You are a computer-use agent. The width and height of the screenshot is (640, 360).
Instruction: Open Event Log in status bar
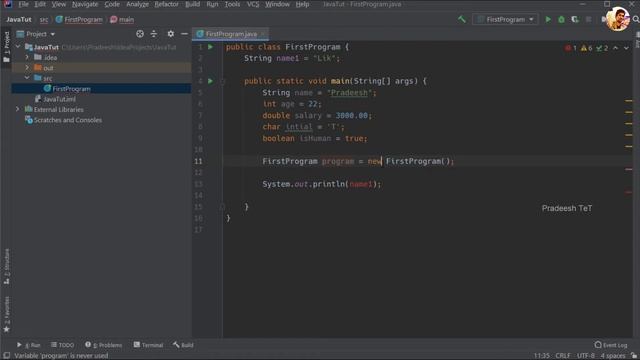click(611, 345)
